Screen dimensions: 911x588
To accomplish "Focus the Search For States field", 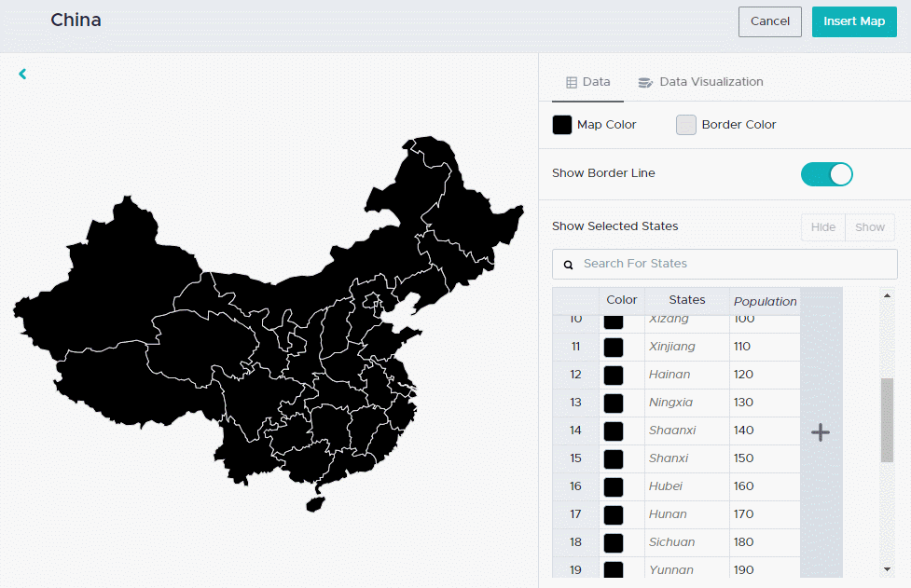I will click(x=725, y=264).
